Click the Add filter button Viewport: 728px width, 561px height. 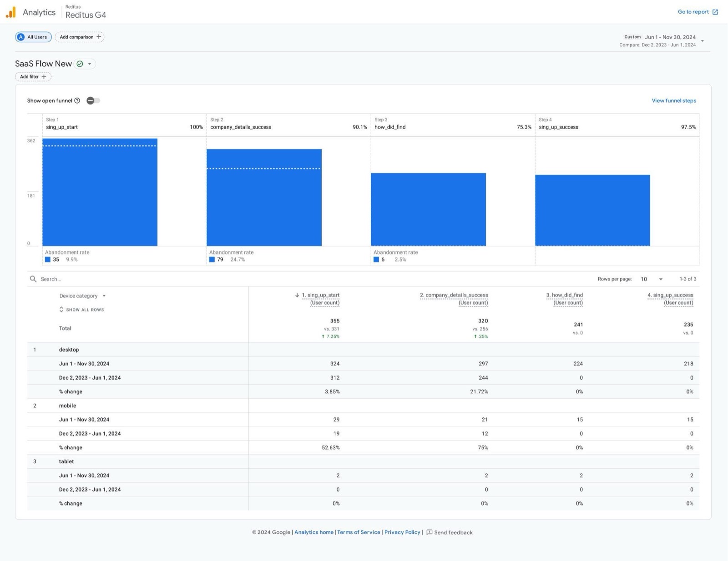(33, 77)
